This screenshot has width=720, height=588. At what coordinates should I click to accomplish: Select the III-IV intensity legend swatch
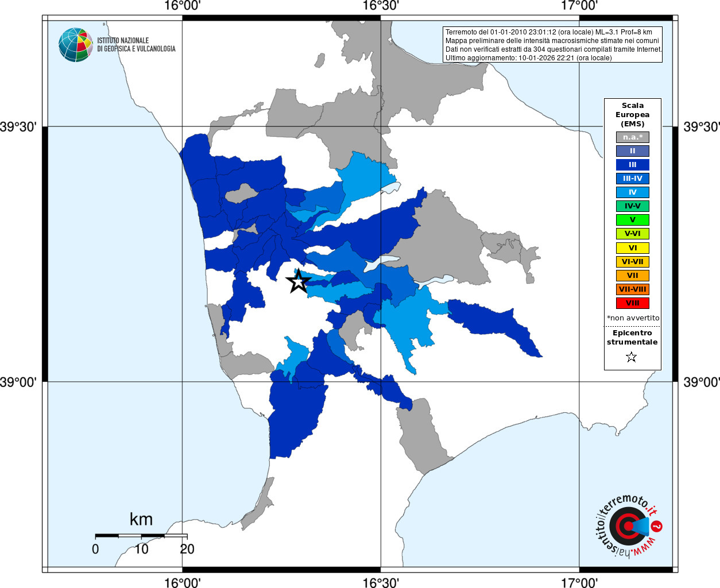(x=633, y=179)
